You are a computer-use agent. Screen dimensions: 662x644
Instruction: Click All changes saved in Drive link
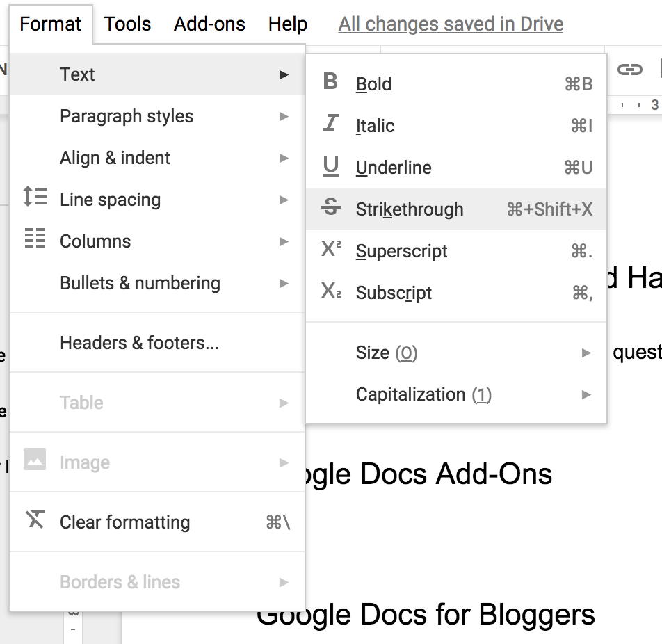451,24
